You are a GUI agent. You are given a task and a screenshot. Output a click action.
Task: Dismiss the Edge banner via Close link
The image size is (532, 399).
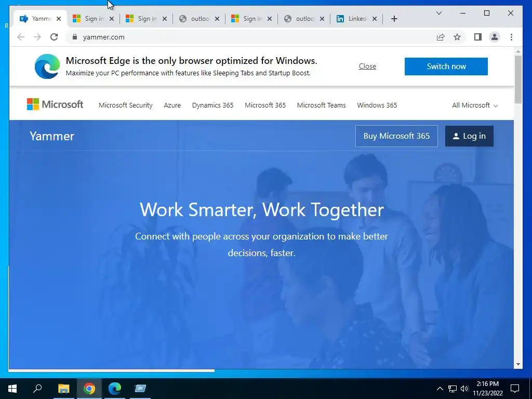coord(367,66)
